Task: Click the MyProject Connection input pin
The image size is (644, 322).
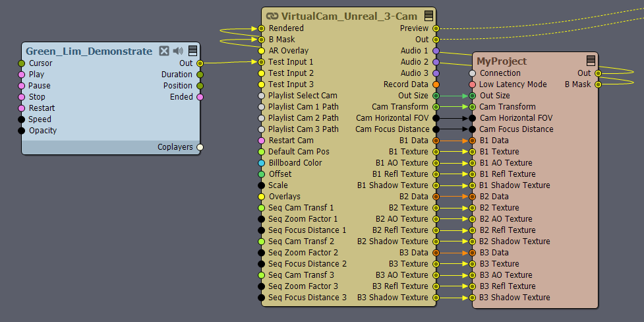Action: tap(473, 73)
